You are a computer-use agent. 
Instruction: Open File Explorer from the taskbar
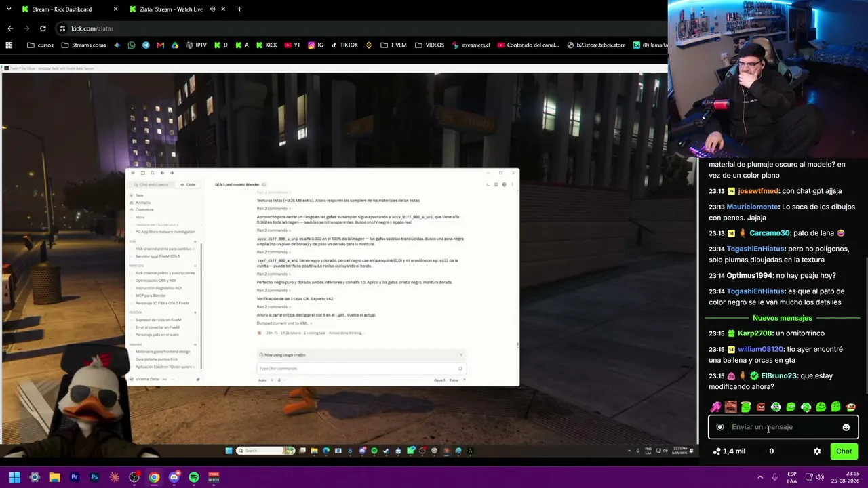click(x=54, y=477)
